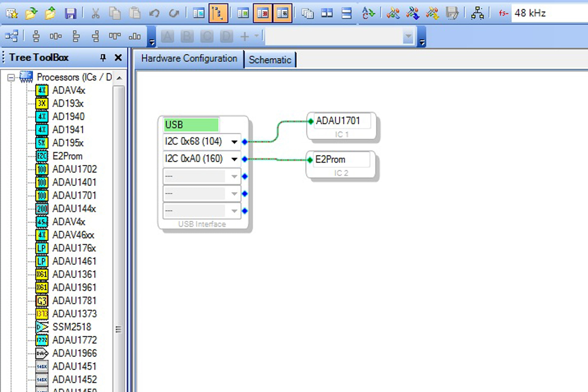
Task: Collapse the Processors (ICs) tree node
Action: coord(11,77)
